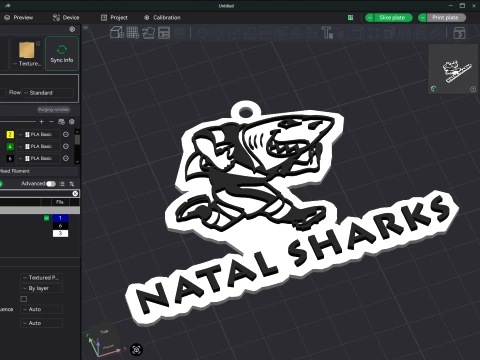Click the title bar arrow icon
This screenshot has height=360, width=480.
[7, 6]
